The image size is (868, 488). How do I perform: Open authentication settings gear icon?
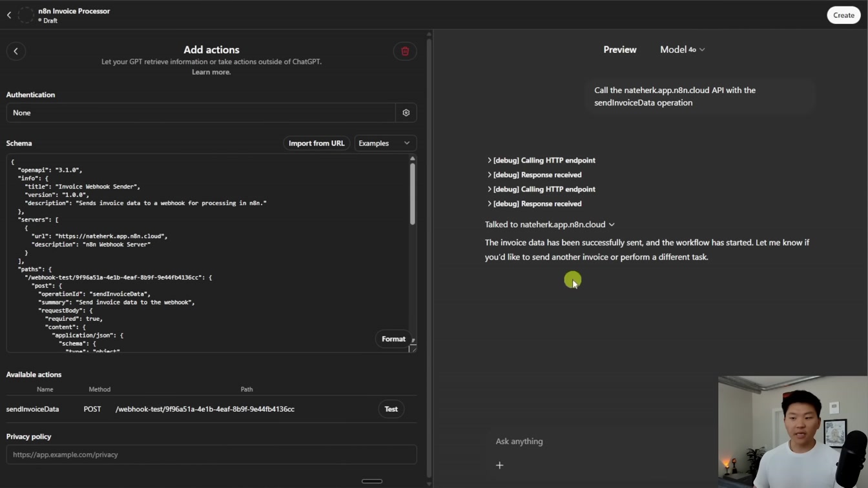click(x=406, y=113)
